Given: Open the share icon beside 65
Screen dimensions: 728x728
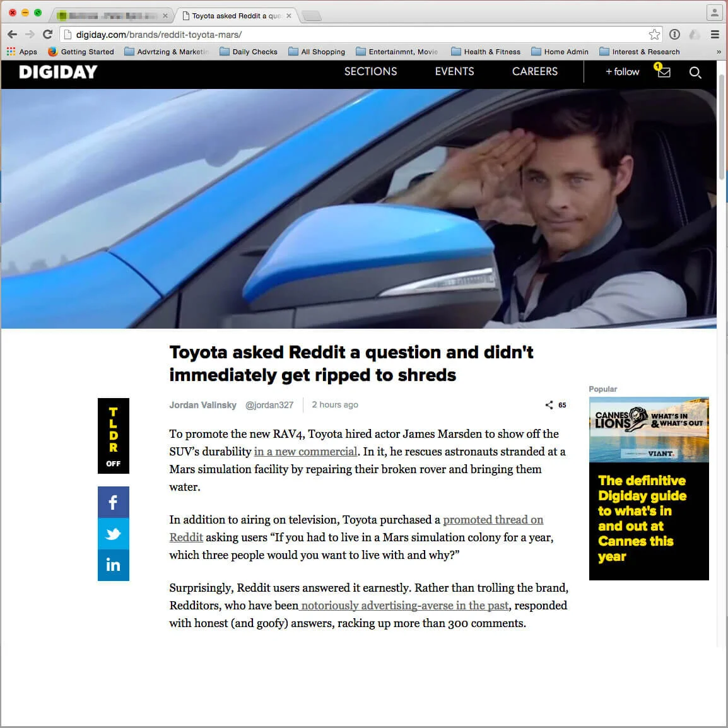Looking at the screenshot, I should tap(549, 405).
